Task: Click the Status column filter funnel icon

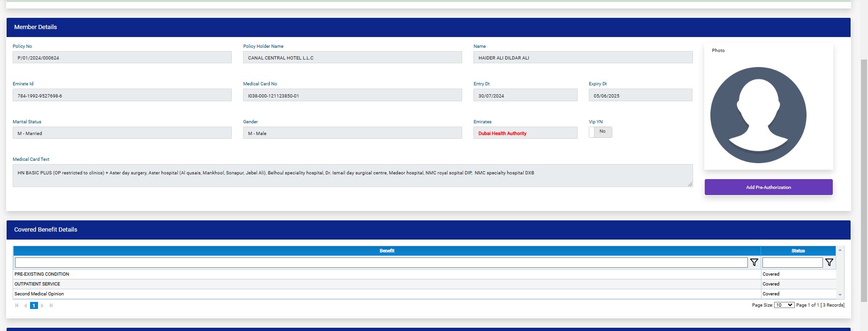Action: (x=829, y=263)
